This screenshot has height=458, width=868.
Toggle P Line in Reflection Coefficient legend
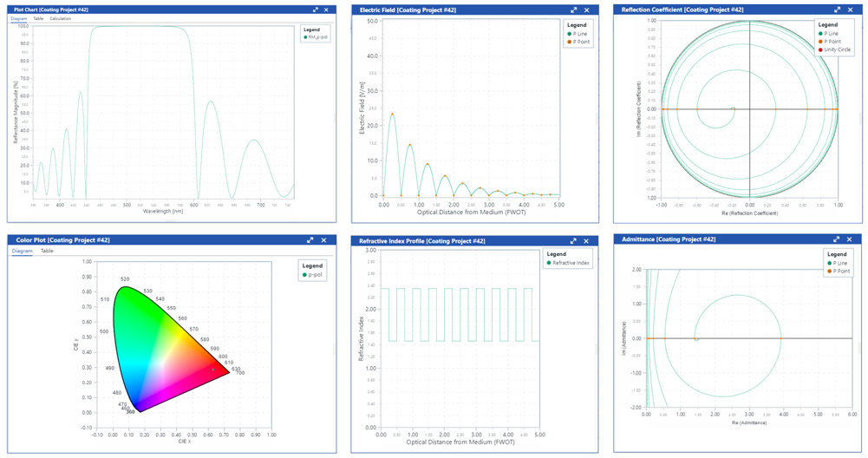(830, 34)
